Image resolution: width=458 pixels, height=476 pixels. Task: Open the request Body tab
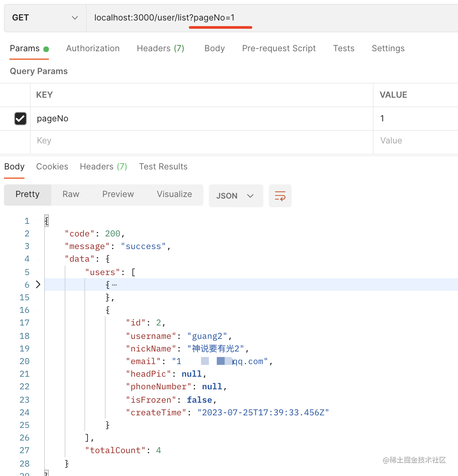click(x=214, y=48)
